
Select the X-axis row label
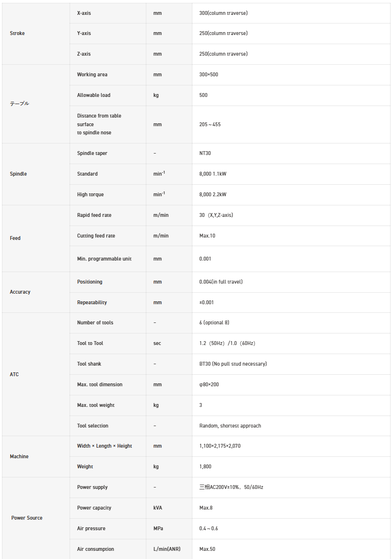coord(84,13)
